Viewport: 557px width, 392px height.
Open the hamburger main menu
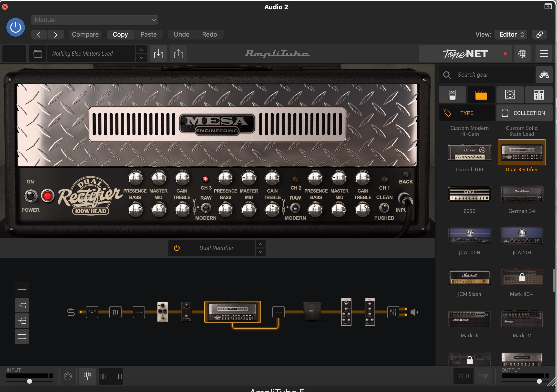click(x=544, y=54)
